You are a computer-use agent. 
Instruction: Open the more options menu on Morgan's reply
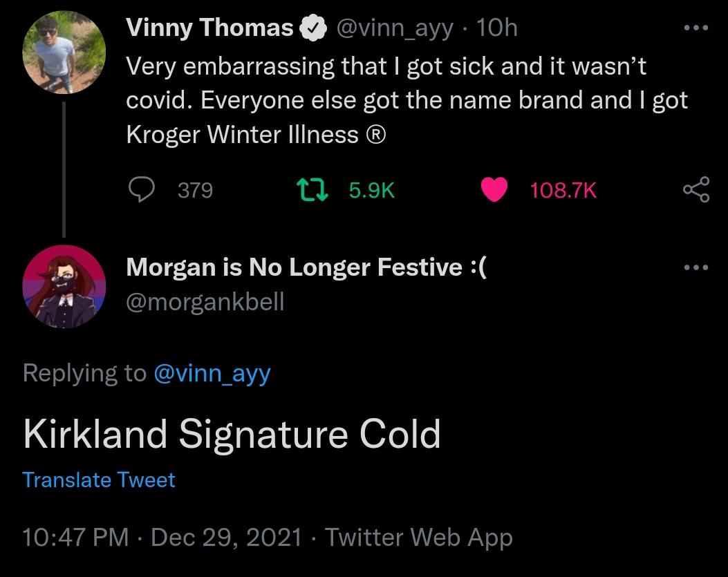(696, 267)
